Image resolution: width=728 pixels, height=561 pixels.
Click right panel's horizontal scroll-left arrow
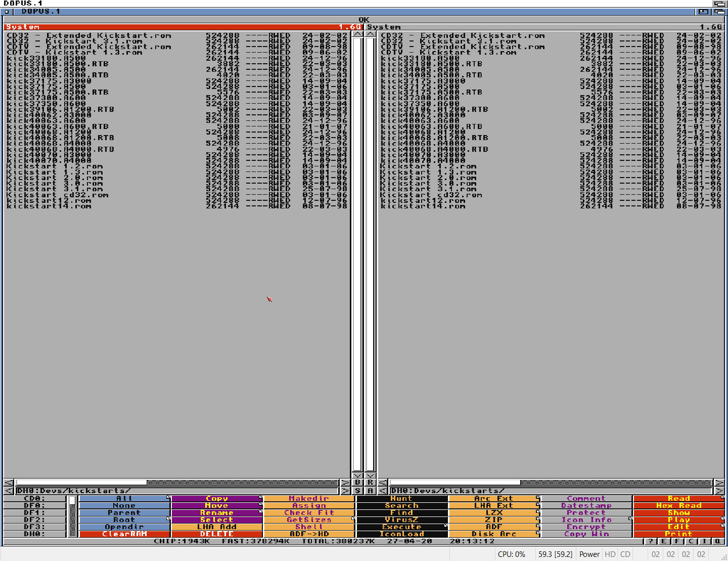[x=383, y=483]
